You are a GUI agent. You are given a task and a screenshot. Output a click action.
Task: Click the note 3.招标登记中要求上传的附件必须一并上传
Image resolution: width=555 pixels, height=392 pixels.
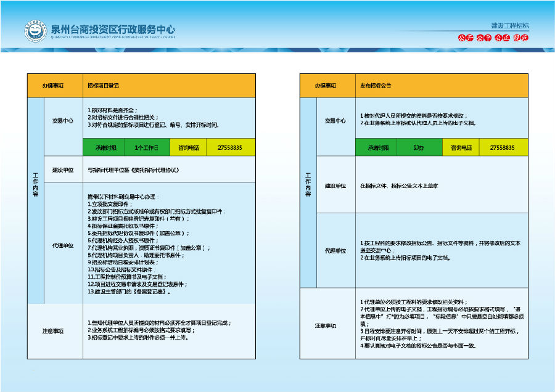click(138, 338)
